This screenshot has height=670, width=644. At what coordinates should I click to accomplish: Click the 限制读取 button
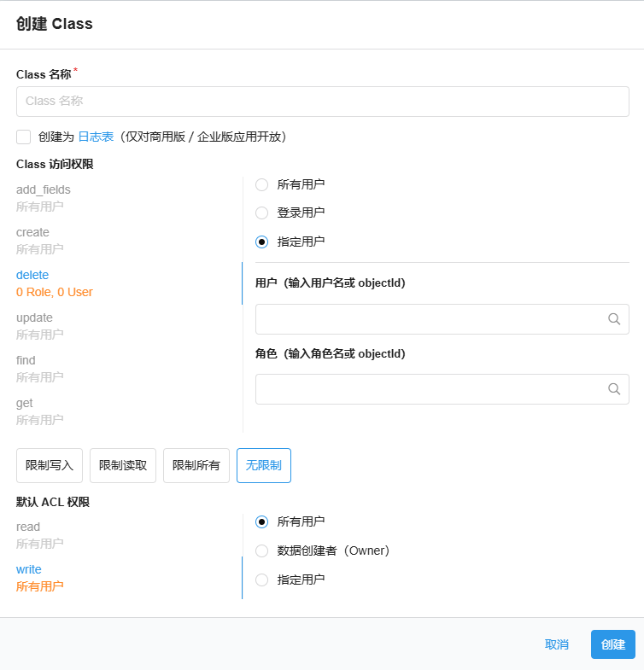[x=123, y=466]
